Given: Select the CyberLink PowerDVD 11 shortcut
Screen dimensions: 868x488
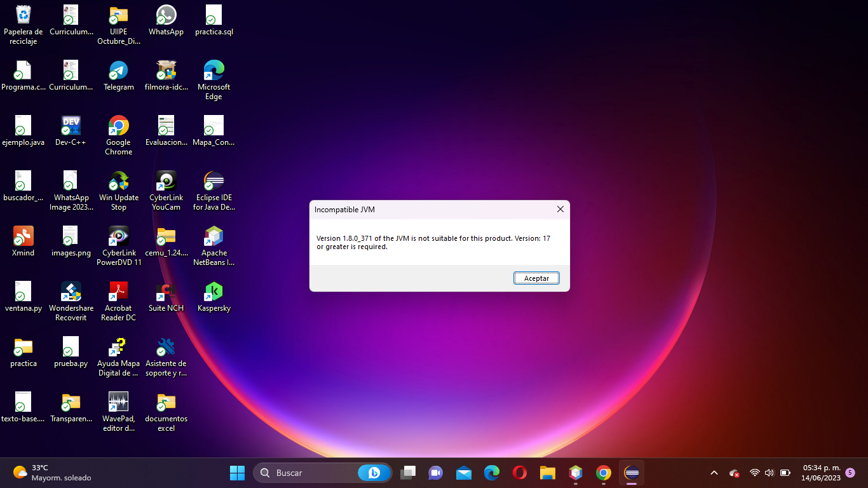Looking at the screenshot, I should point(119,246).
